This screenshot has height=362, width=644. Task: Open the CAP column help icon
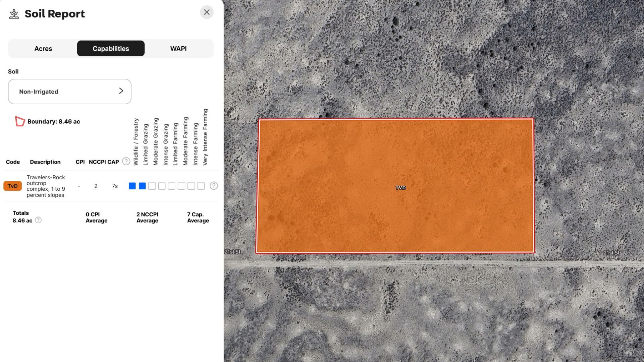click(126, 162)
